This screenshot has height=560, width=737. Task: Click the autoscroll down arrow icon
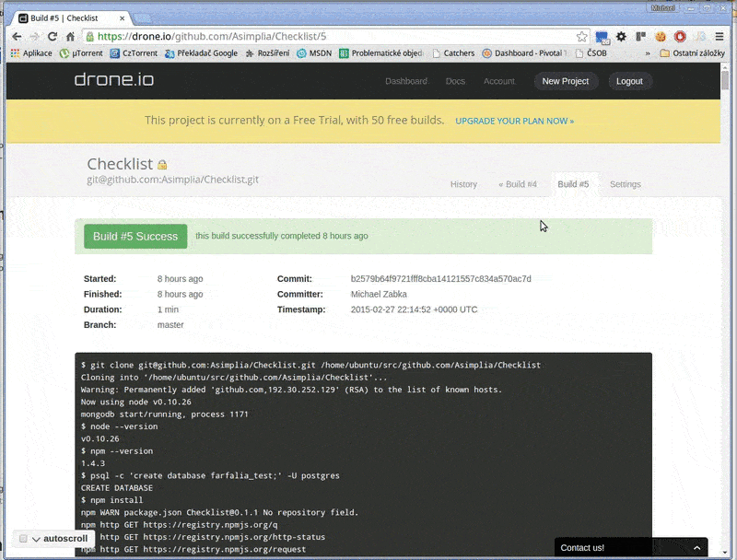36,539
